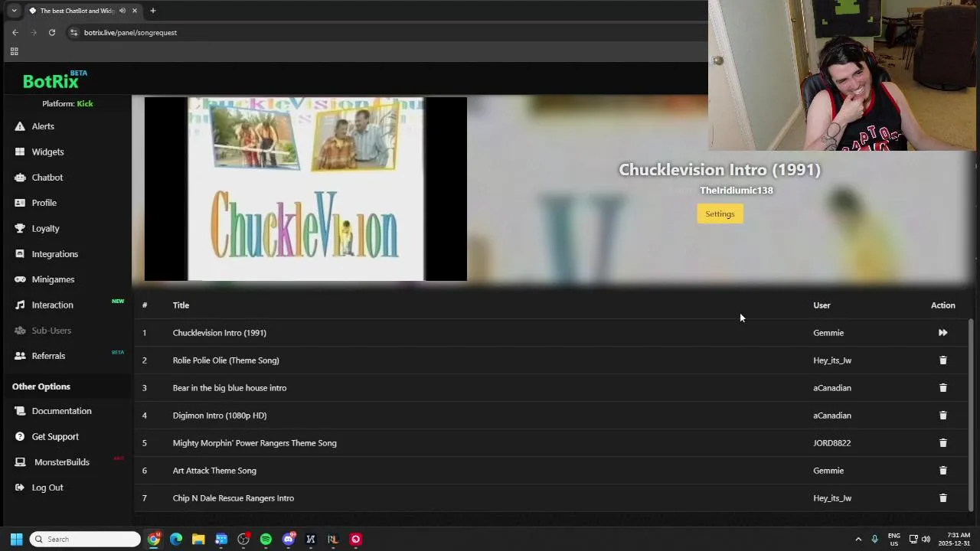Delete Mighty Morphin' Power Rangers Theme Song
This screenshot has width=980, height=551.
coord(942,443)
